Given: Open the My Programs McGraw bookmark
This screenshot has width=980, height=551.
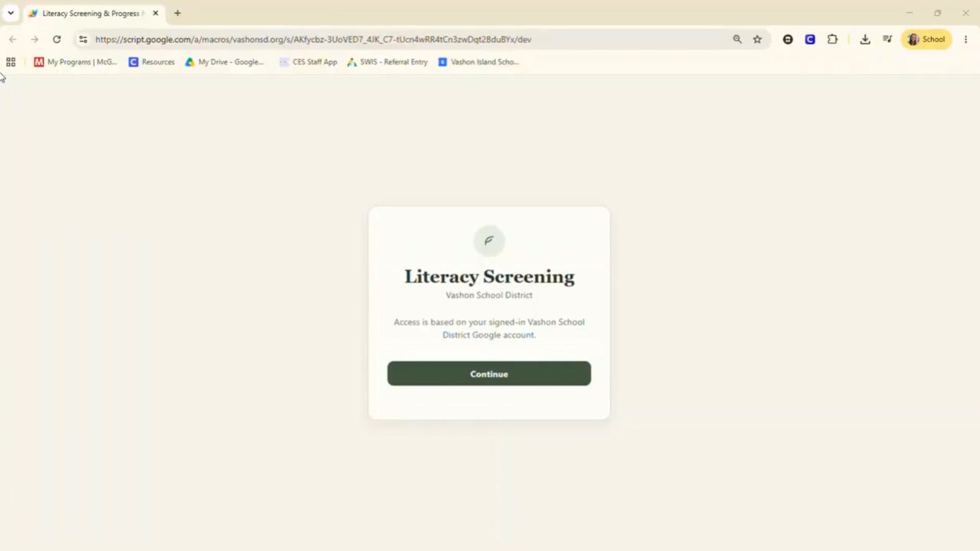Looking at the screenshot, I should [x=75, y=62].
